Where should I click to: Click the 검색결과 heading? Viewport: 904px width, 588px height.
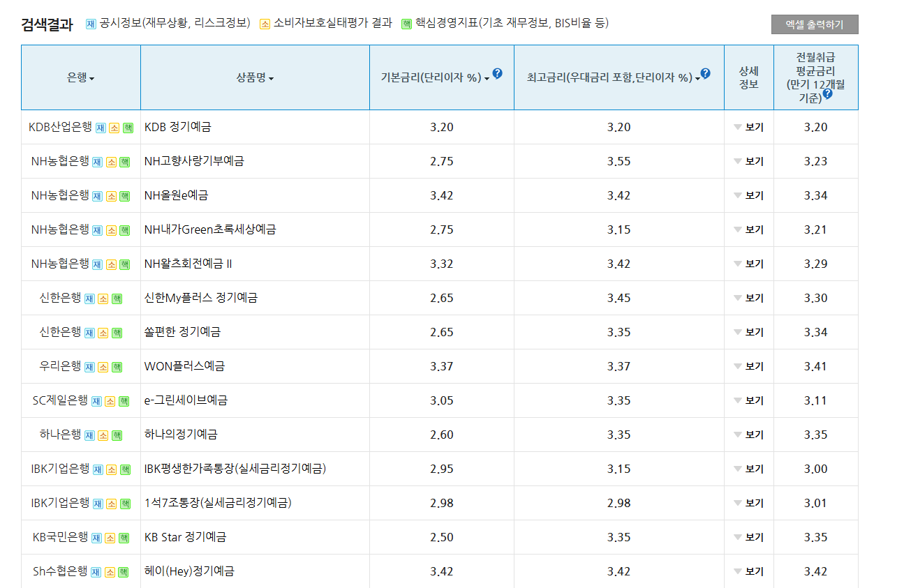[47, 25]
